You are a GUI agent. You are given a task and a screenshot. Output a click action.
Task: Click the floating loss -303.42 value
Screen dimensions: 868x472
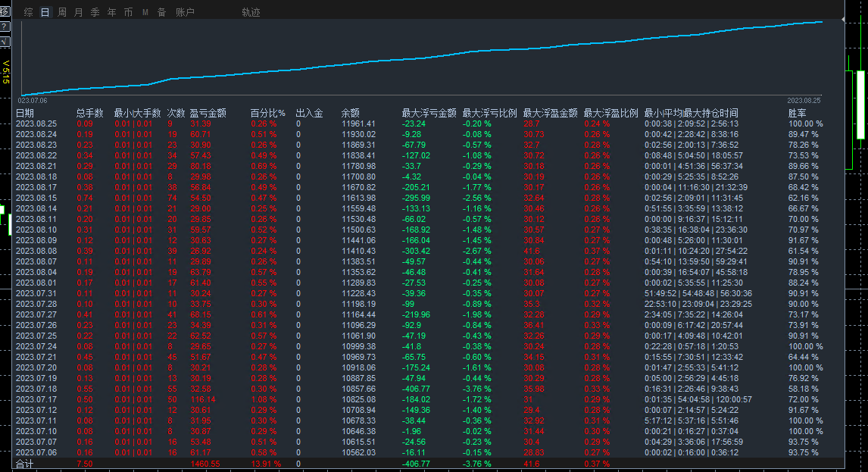[416, 251]
